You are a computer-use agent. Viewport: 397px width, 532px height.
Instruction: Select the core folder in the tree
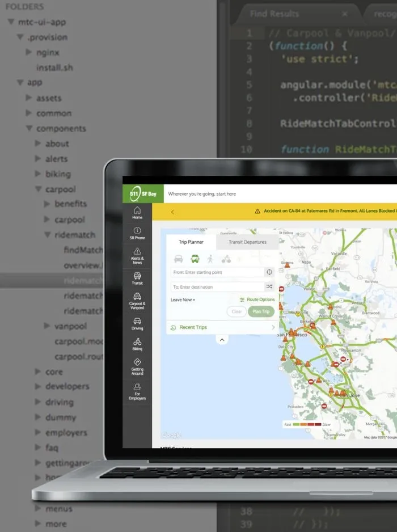tap(54, 372)
